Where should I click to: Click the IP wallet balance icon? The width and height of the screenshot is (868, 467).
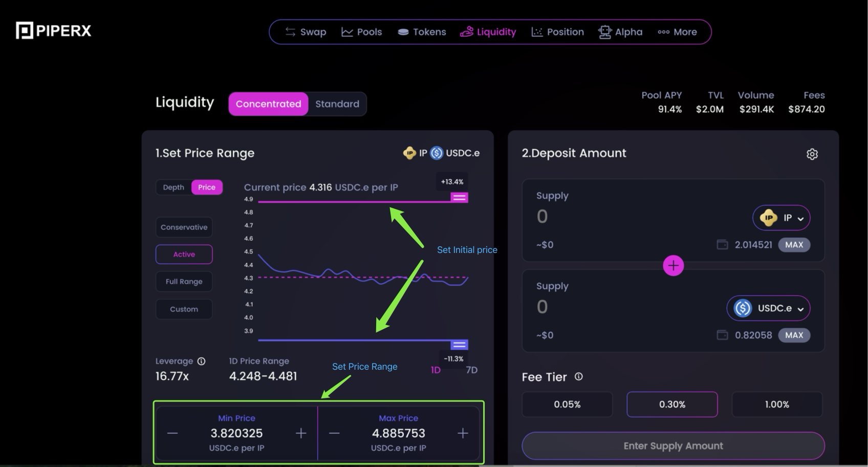[722, 245]
